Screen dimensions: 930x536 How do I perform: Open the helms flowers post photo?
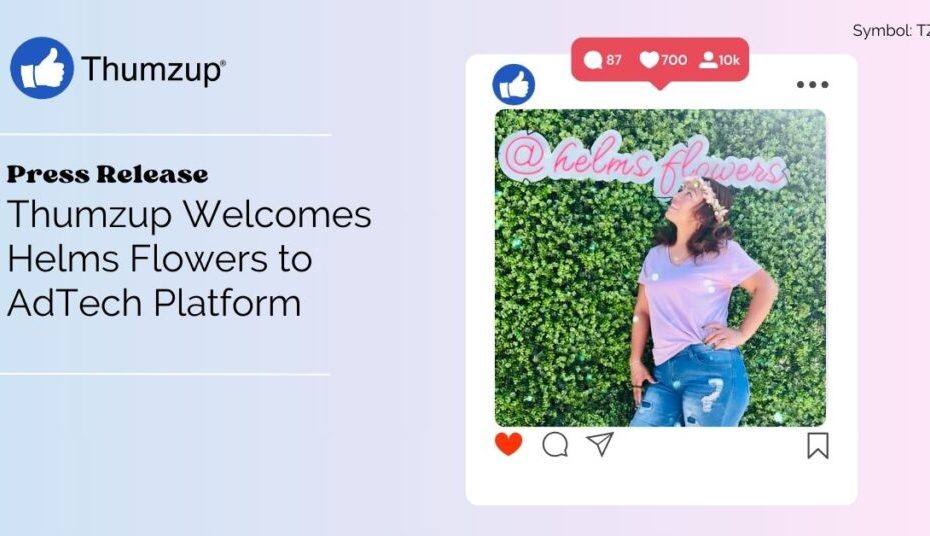coord(660,267)
